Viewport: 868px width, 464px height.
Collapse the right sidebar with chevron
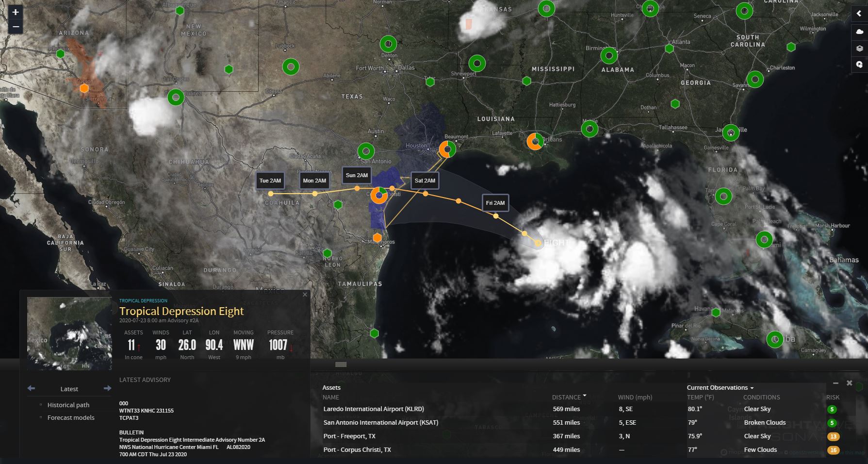click(x=859, y=14)
